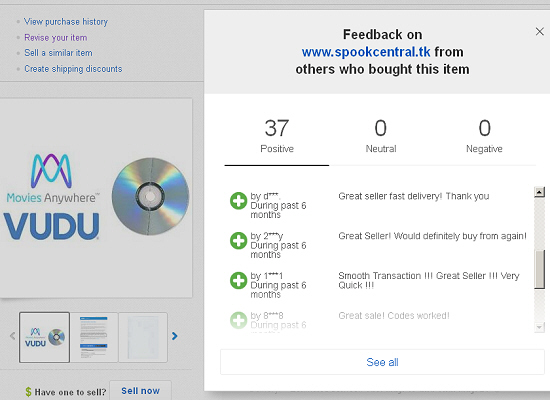Close the feedback popup dialog
This screenshot has height=400, width=550.
[539, 32]
